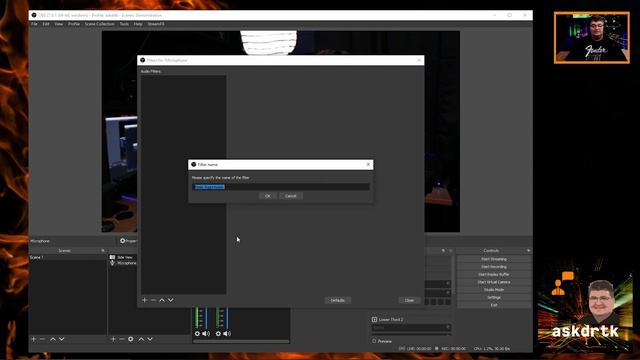Screen dimensions: 640x360
Task: Click the audio mixer horizontal scrollbar
Action: (241, 342)
